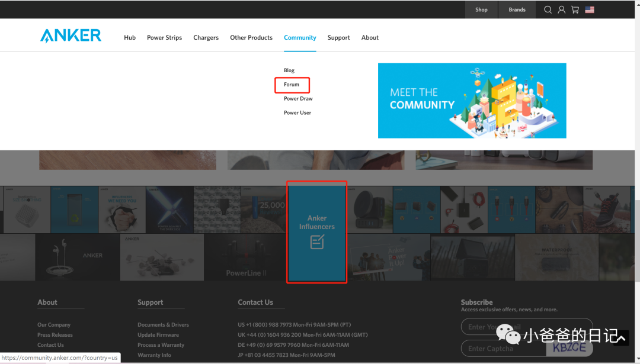
Task: Open the Brands tab
Action: coord(517,9)
